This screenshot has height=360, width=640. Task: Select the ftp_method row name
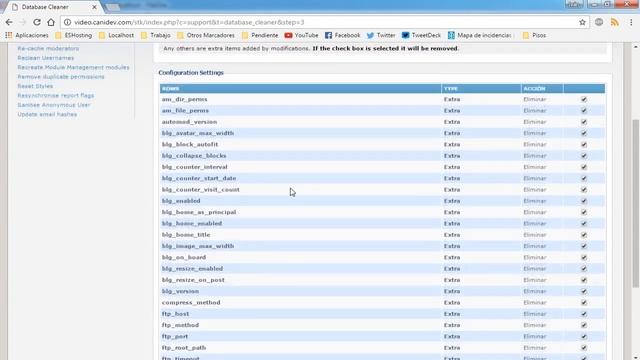(180, 325)
